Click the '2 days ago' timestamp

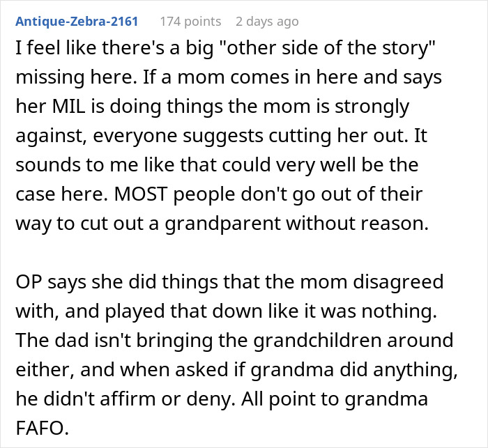click(x=267, y=22)
